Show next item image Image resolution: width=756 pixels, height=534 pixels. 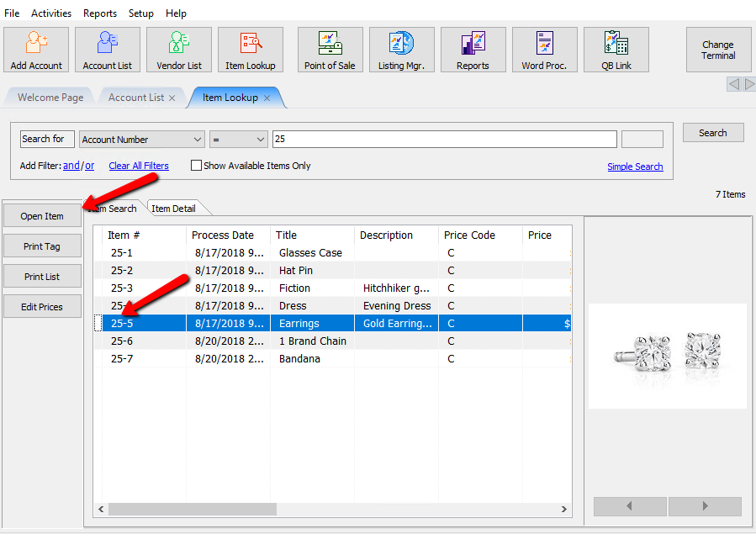tap(705, 506)
